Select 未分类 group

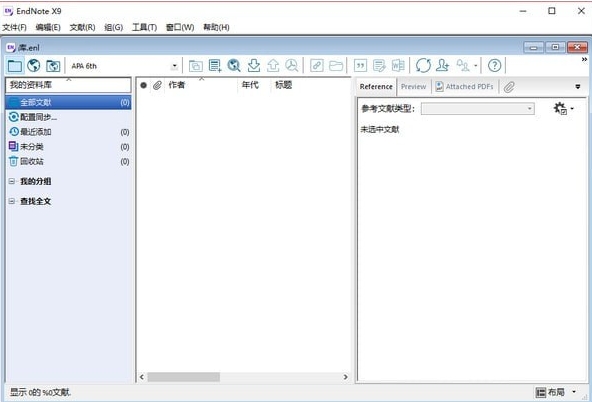pos(68,146)
